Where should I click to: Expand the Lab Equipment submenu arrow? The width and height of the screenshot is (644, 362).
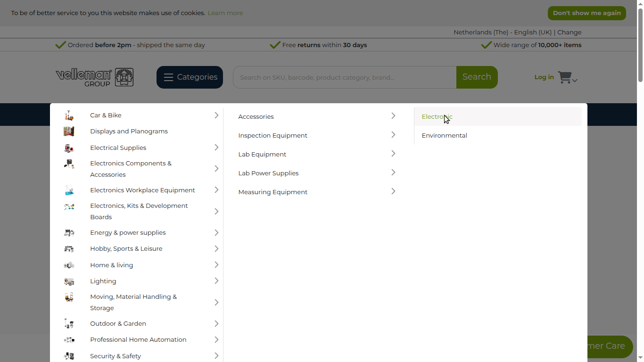[x=393, y=154]
